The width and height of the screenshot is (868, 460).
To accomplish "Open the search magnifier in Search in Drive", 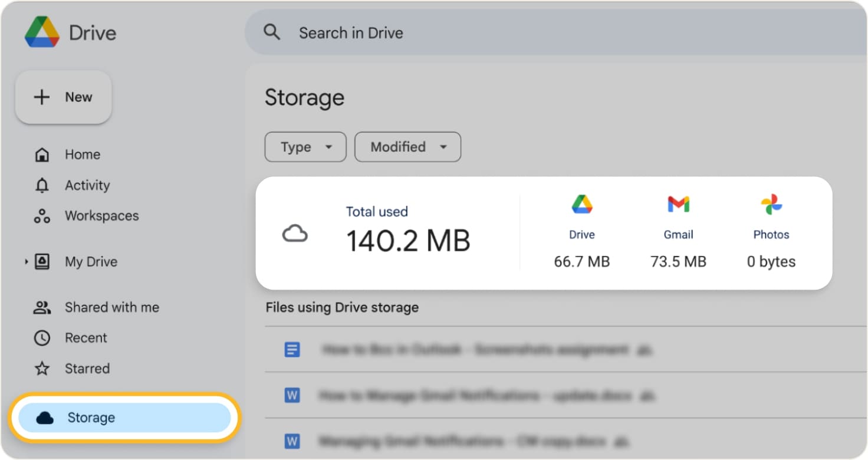I will 272,32.
